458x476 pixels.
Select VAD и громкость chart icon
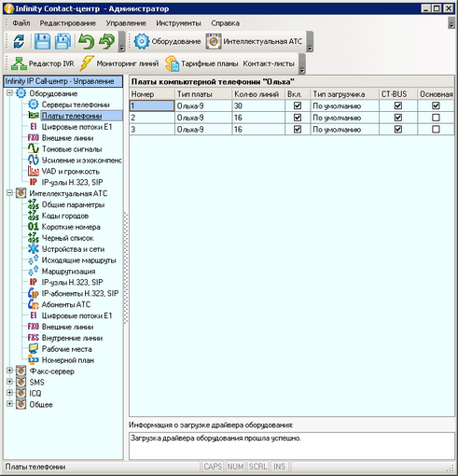[34, 171]
